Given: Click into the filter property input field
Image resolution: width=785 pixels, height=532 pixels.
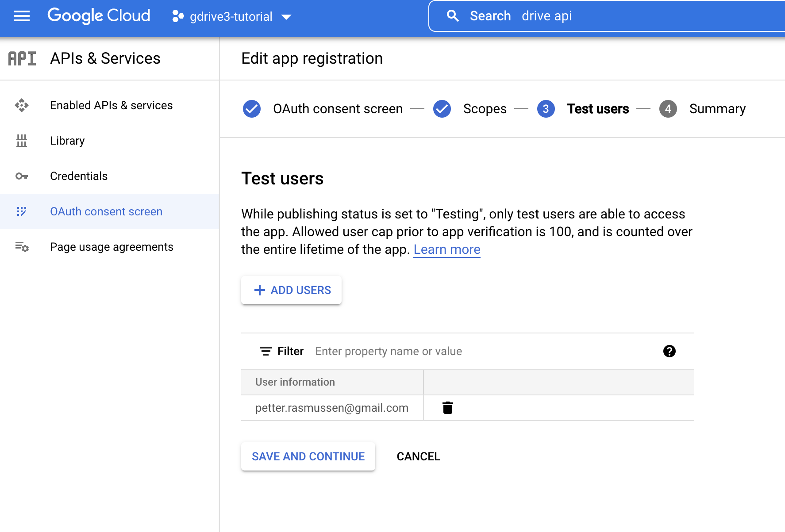Looking at the screenshot, I should (x=482, y=351).
